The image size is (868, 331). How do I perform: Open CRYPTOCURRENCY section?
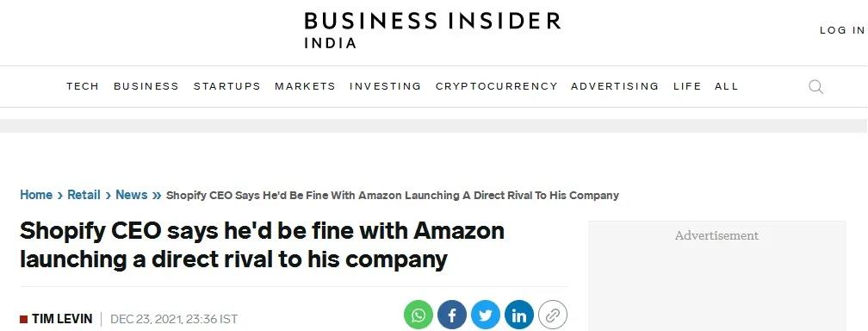(497, 86)
